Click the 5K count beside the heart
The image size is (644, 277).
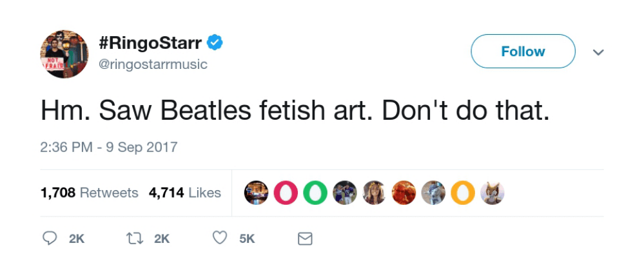point(247,239)
